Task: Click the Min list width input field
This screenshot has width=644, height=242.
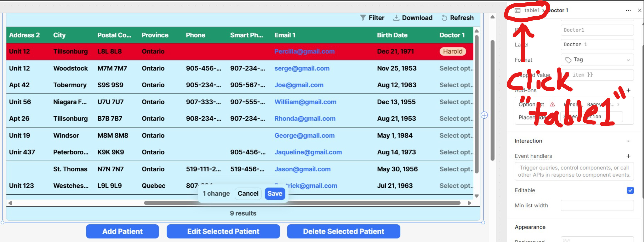Action: click(597, 206)
